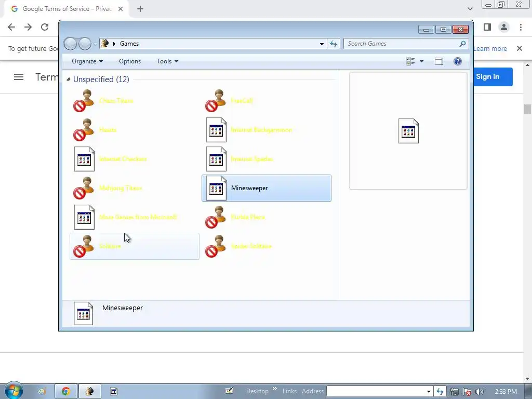Viewport: 532px width, 399px height.
Task: Open the Windows Start button
Action: 14,391
